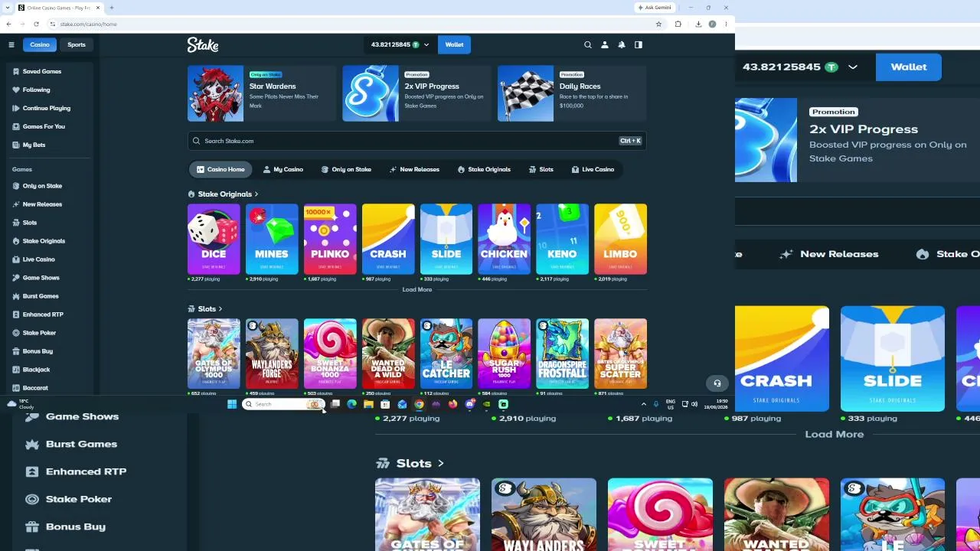Open the notifications bell in Stake header

coord(622,44)
